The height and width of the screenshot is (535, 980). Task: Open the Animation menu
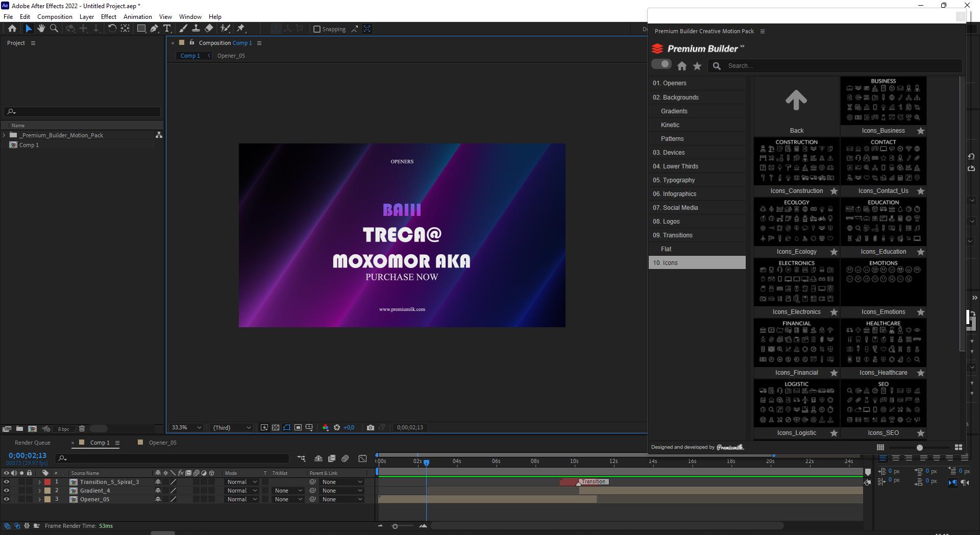138,16
